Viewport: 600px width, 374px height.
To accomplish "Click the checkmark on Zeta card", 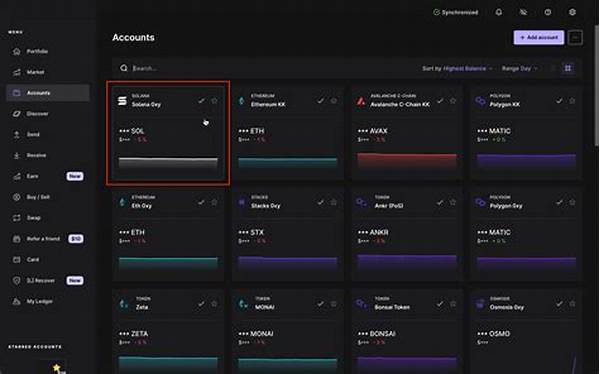I will [201, 304].
